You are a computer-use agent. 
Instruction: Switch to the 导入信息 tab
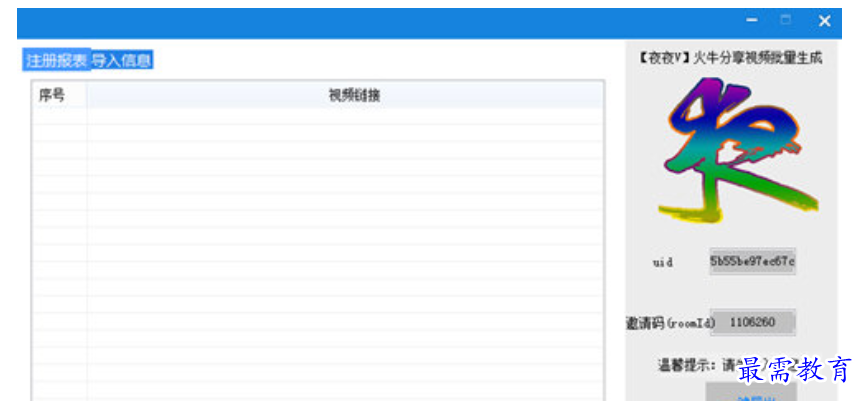click(122, 60)
